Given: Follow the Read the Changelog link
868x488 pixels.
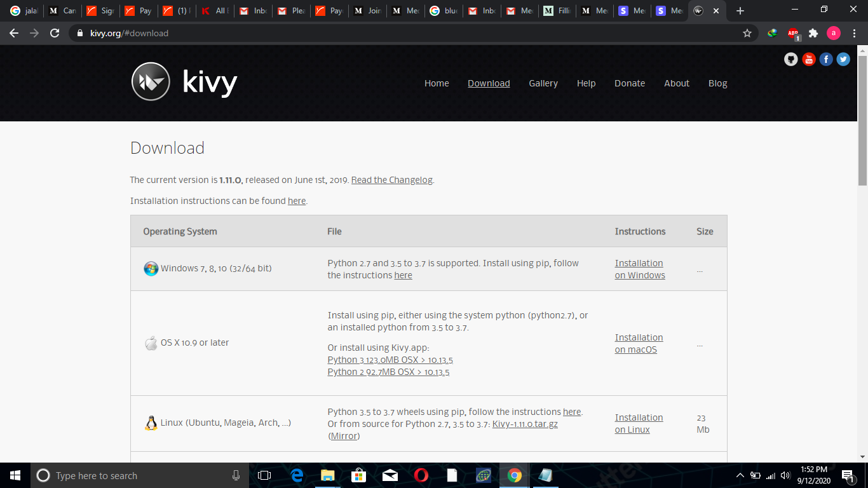Looking at the screenshot, I should coord(391,180).
